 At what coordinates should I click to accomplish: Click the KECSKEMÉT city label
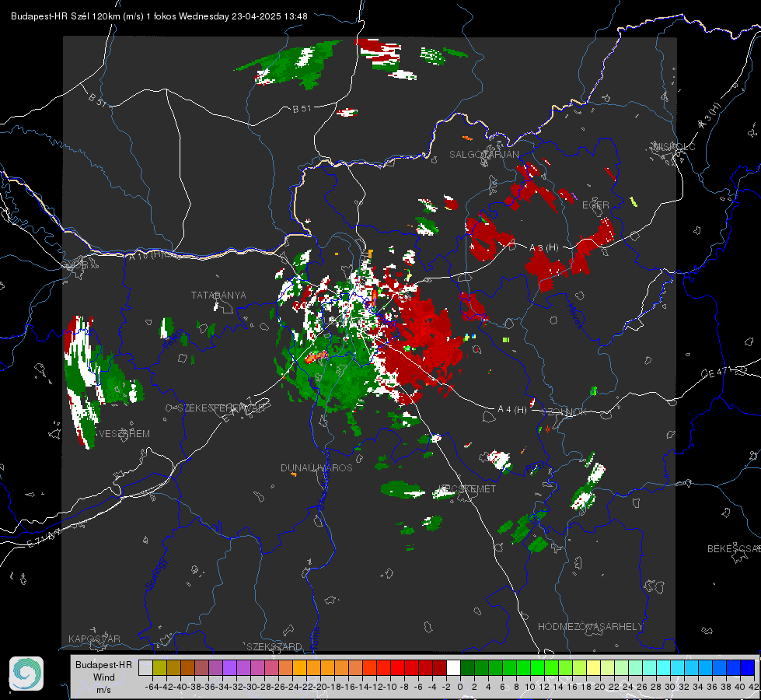467,488
